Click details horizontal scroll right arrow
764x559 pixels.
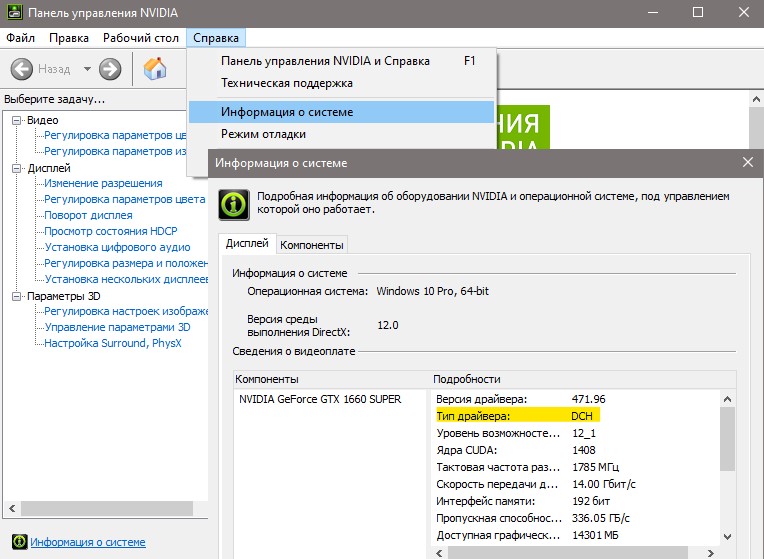pos(711,553)
